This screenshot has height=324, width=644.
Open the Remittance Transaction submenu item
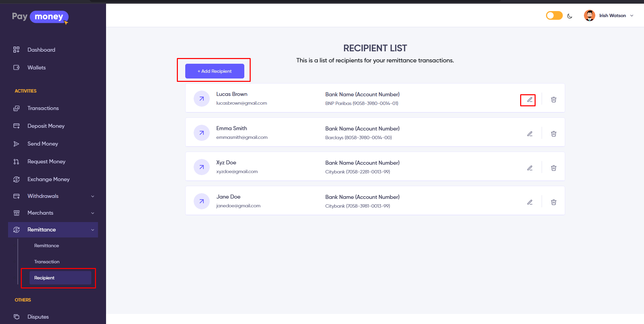coord(47,262)
